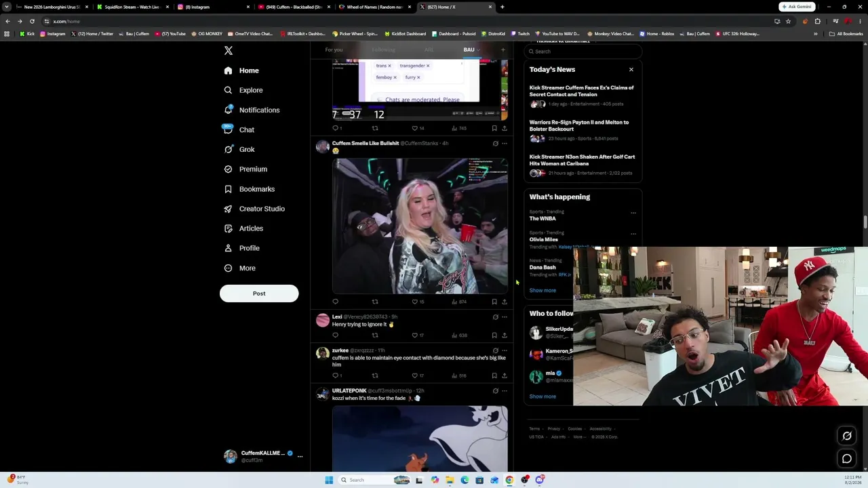Image resolution: width=868 pixels, height=488 pixels.
Task: Open the Dana Bash trending topic
Action: (542, 267)
